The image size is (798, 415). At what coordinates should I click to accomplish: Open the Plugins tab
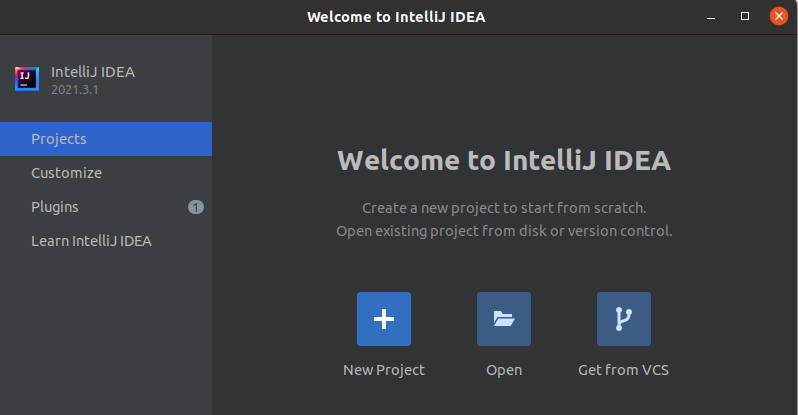tap(55, 207)
